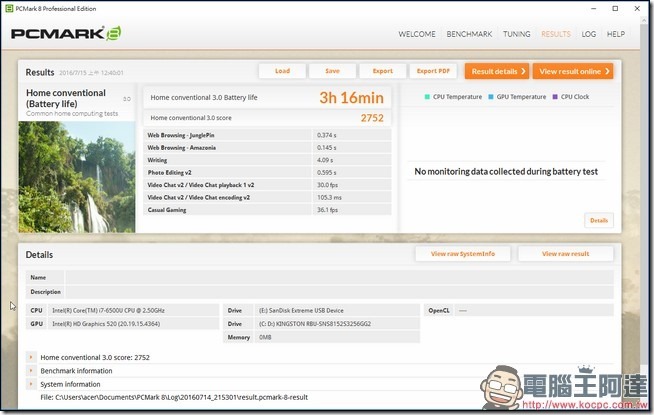Click Intel Core i7-6500U CPU value

(108, 310)
